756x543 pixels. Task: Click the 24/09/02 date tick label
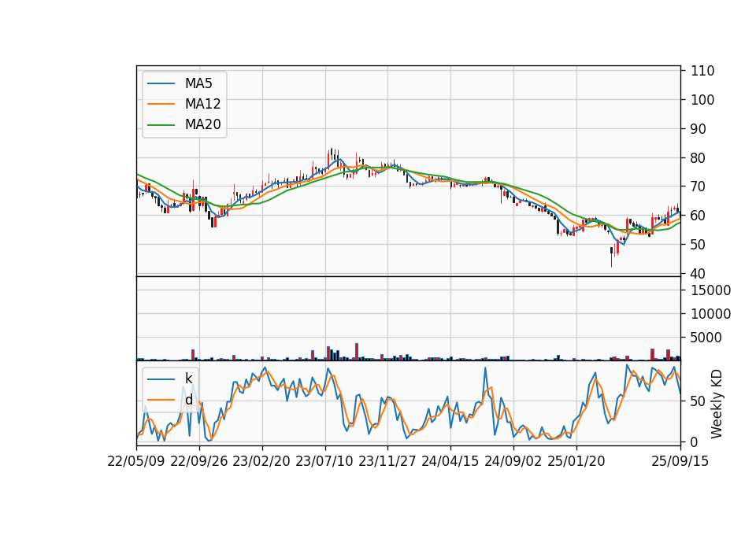[x=513, y=461]
